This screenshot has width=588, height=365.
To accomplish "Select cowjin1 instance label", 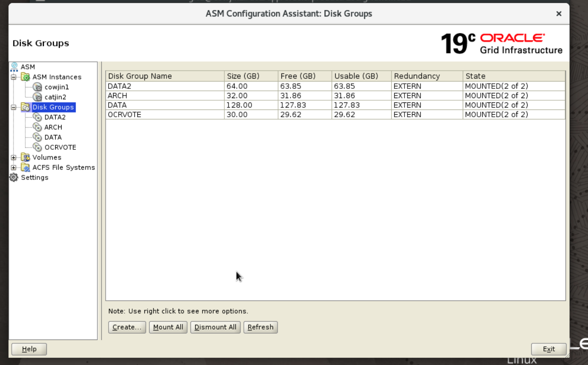I will pos(56,87).
